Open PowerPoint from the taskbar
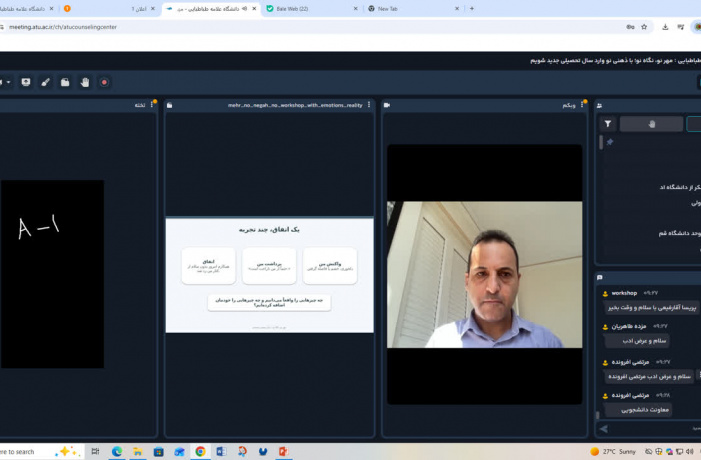Image resolution: width=701 pixels, height=460 pixels. [283, 452]
